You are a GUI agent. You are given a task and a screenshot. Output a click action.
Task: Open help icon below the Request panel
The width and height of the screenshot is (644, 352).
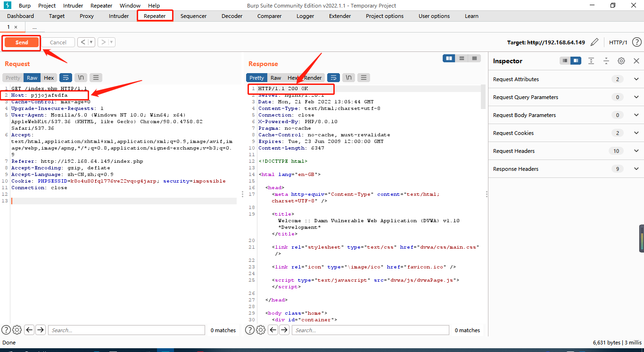[6, 330]
